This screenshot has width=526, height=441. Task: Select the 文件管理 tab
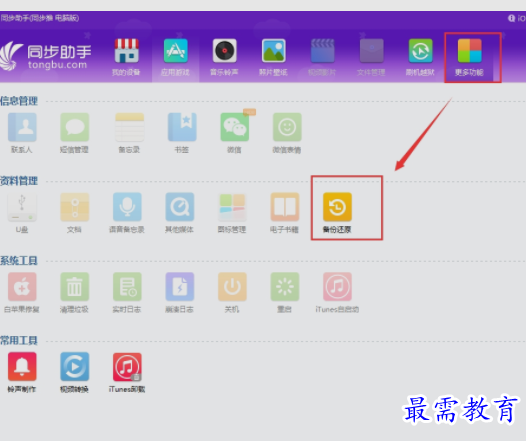click(x=371, y=56)
